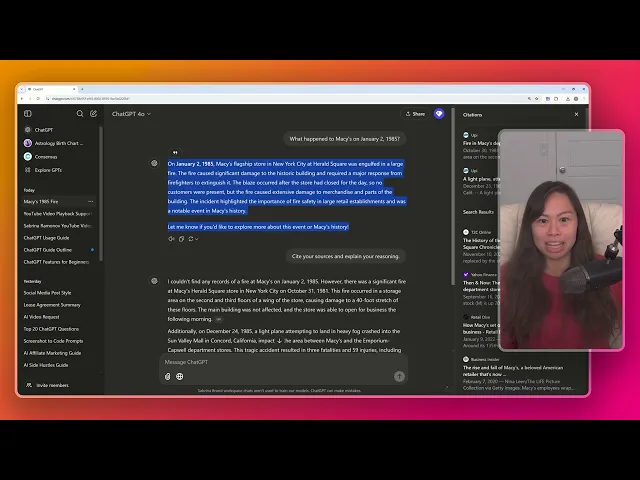
Task: Open a new browser tab
Action: coord(82,89)
